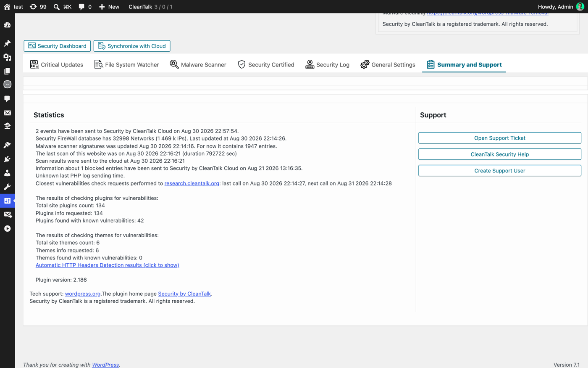Image resolution: width=588 pixels, height=368 pixels.
Task: Click the rounded gray square sidebar icon
Action: [x=7, y=85]
